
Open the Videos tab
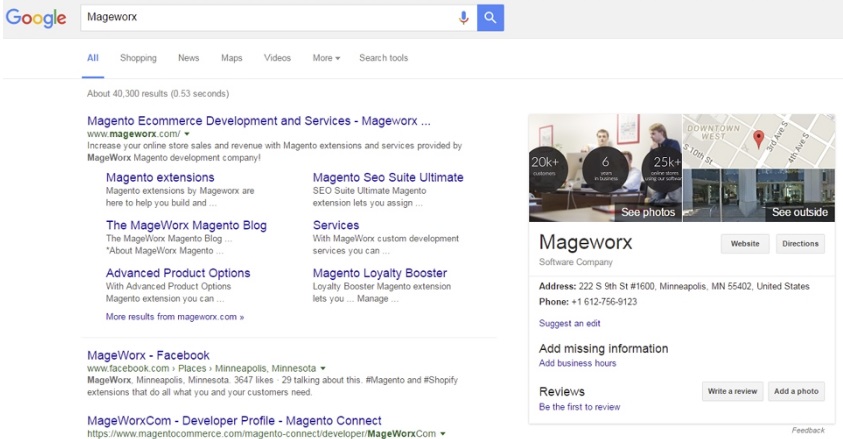point(277,58)
